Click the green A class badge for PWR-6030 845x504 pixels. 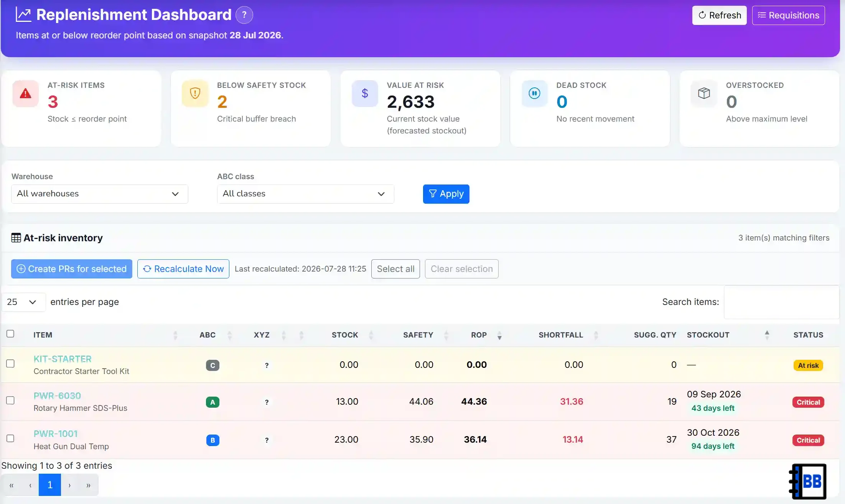212,402
